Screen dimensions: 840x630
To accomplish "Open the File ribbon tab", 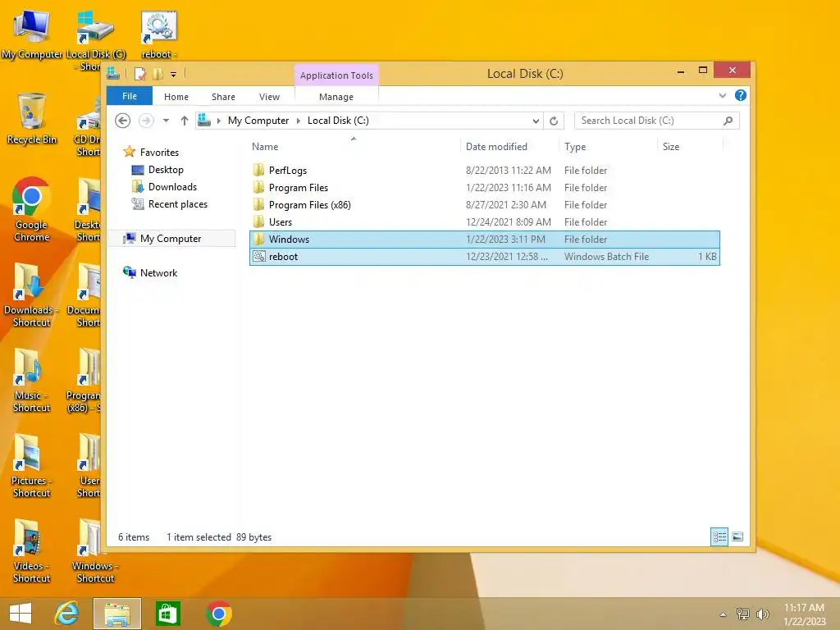I will click(x=130, y=96).
